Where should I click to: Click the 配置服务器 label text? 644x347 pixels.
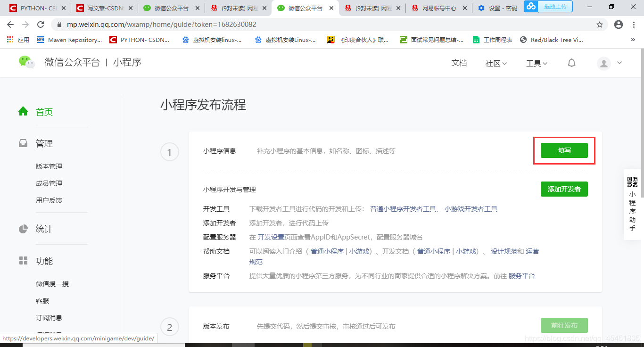tap(220, 237)
